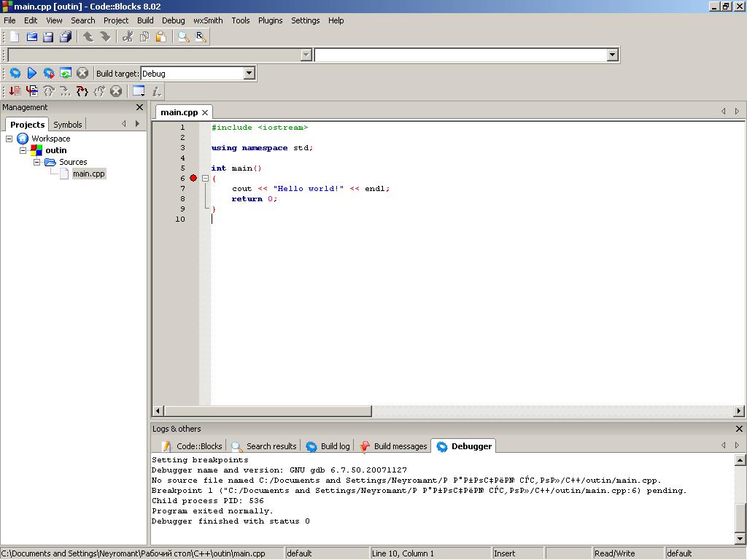Image resolution: width=747 pixels, height=560 pixels.
Task: Collapse the Sources folder in tree
Action: (36, 162)
